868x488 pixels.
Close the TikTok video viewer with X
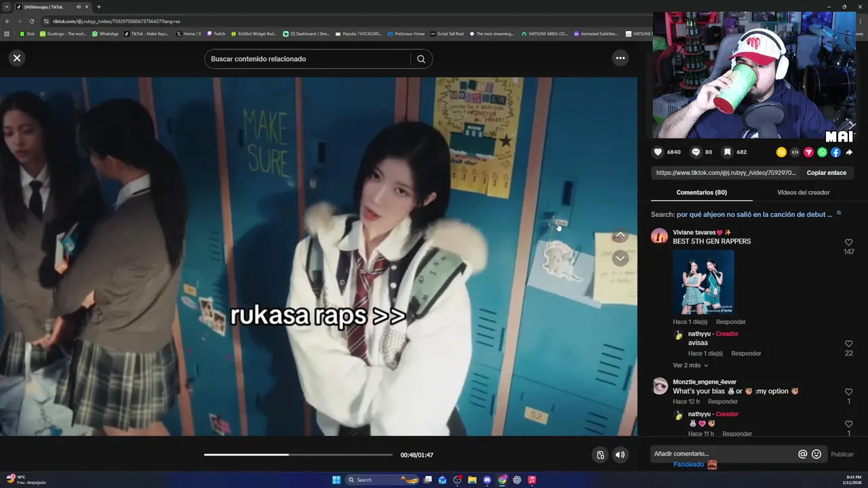pos(17,58)
